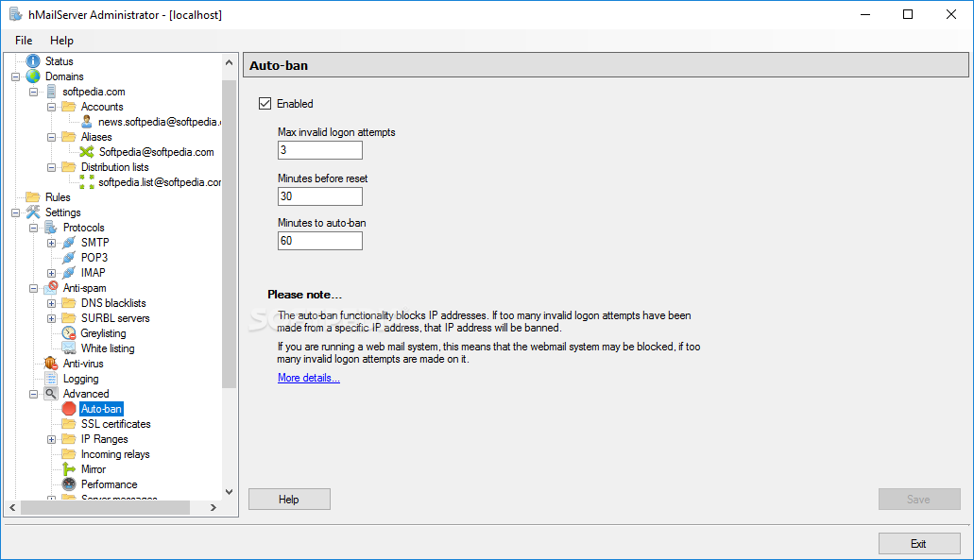Screen dimensions: 974x560
Task: Minimize the hMailServer Administrator window
Action: click(865, 14)
